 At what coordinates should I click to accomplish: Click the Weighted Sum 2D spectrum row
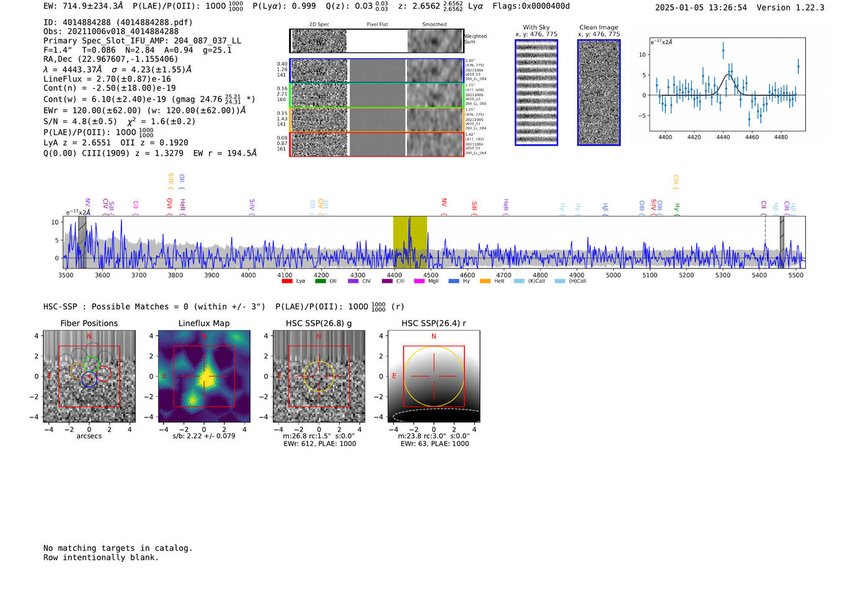[x=377, y=41]
